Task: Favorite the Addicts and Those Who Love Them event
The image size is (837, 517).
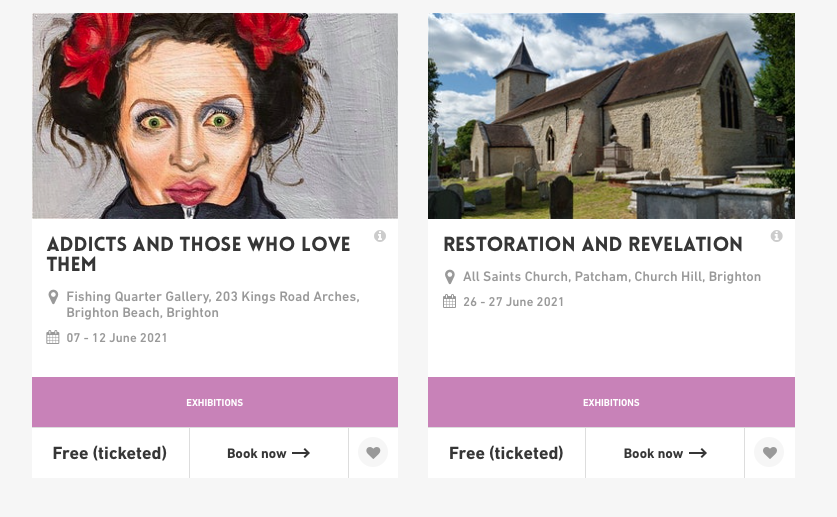Action: click(373, 453)
